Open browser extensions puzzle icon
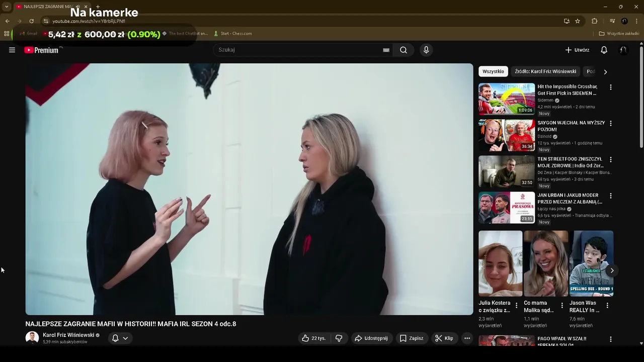 [x=595, y=21]
